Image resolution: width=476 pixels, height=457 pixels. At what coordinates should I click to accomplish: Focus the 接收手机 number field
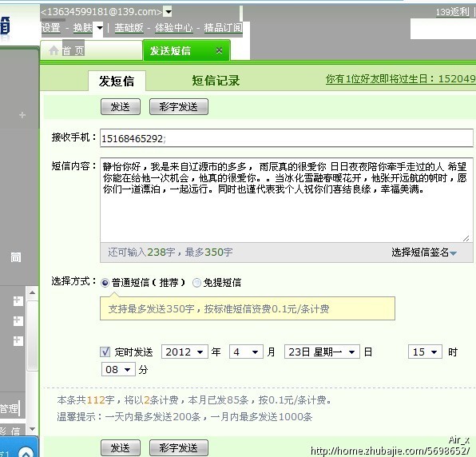tap(286, 138)
